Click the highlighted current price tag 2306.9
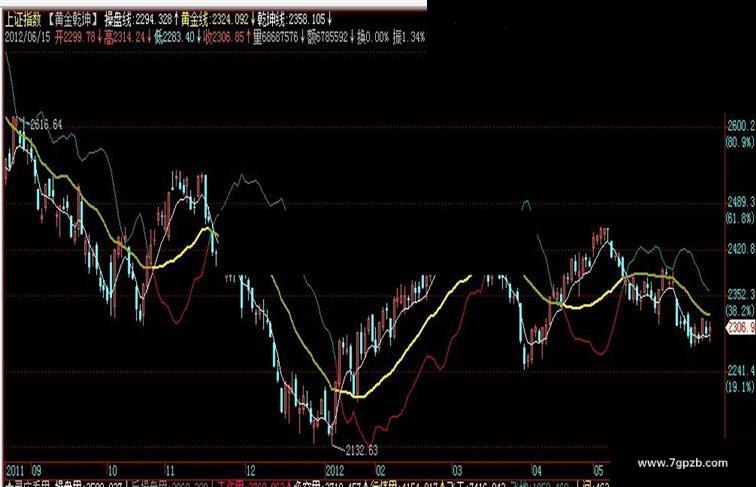This screenshot has height=487, width=756. click(741, 328)
